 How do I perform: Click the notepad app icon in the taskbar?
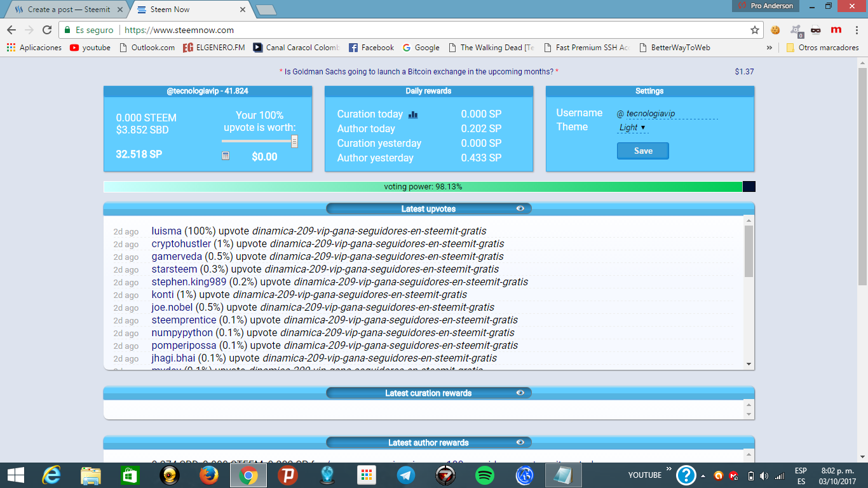[x=564, y=475]
